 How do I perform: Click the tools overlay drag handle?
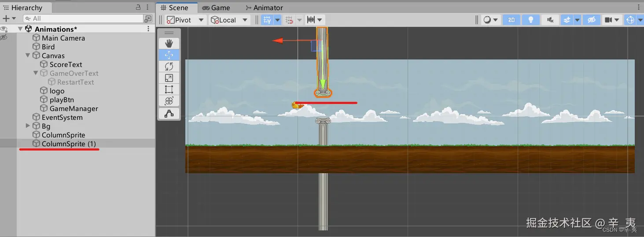pos(169,33)
